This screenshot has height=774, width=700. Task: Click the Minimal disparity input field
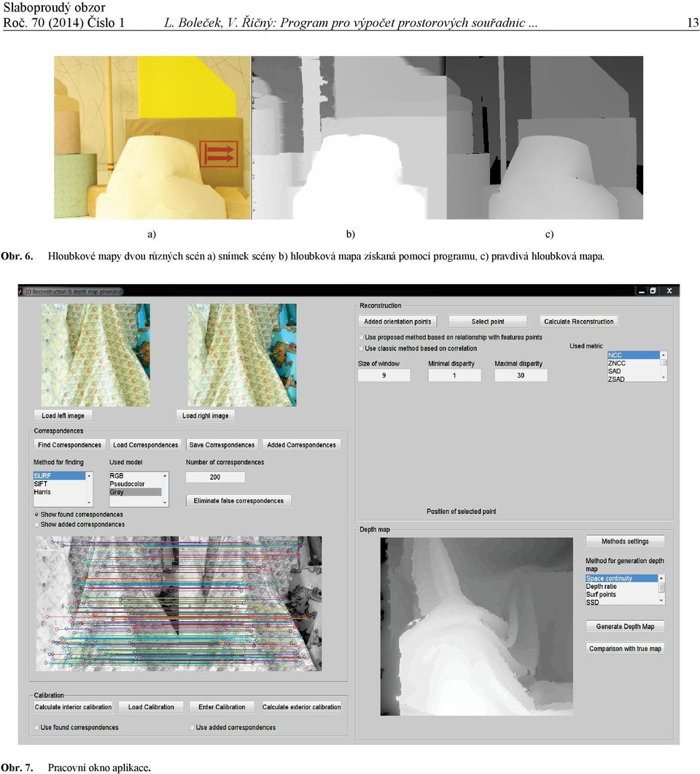(x=454, y=375)
